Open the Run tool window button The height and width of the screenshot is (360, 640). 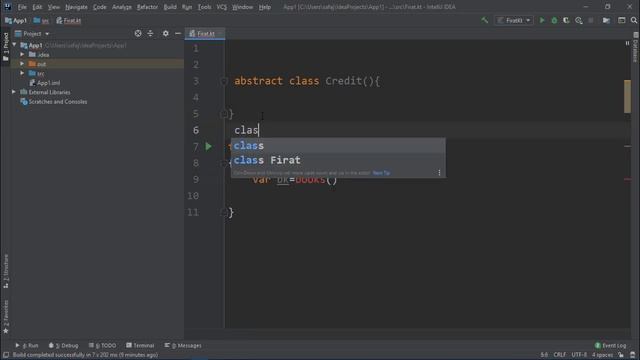(x=27, y=345)
